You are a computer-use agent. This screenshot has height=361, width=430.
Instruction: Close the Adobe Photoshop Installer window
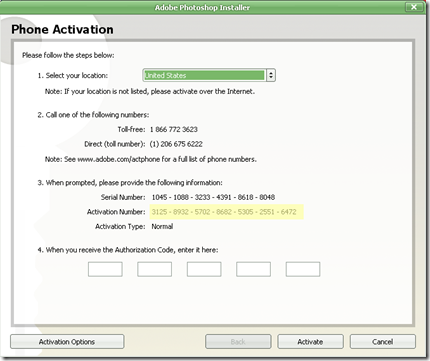[x=414, y=7]
